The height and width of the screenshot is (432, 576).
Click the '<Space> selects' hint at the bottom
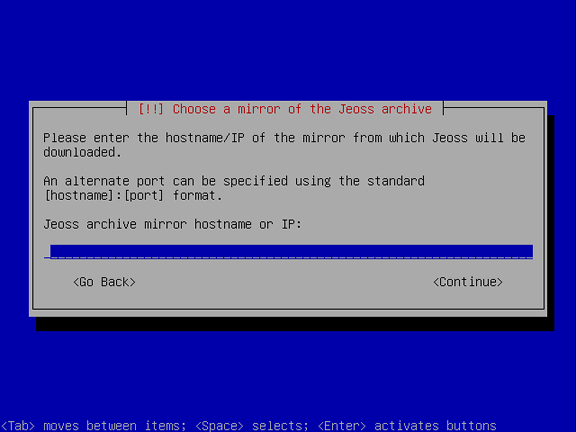[x=252, y=426]
